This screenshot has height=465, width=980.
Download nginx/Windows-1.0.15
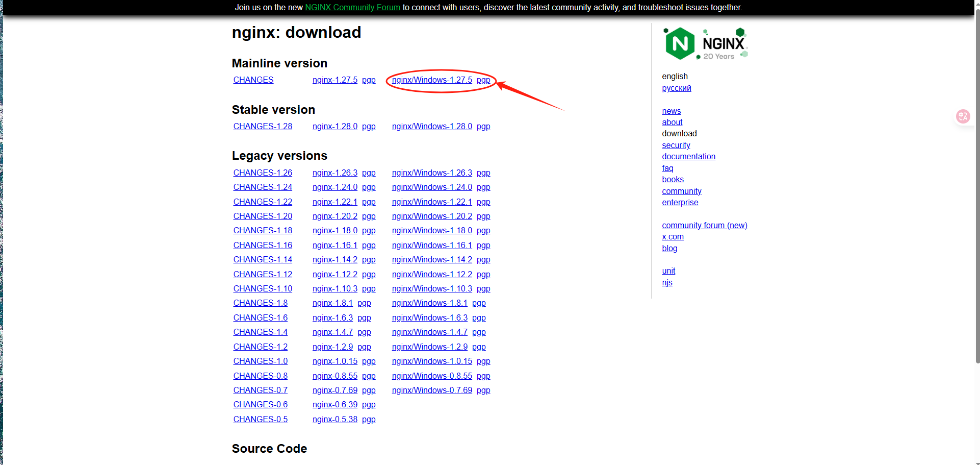pos(432,361)
